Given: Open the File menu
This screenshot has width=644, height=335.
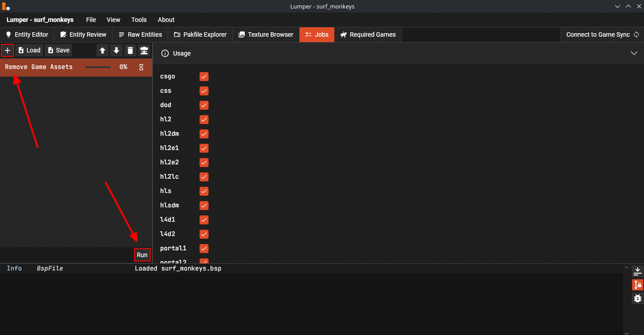Looking at the screenshot, I should pyautogui.click(x=91, y=20).
